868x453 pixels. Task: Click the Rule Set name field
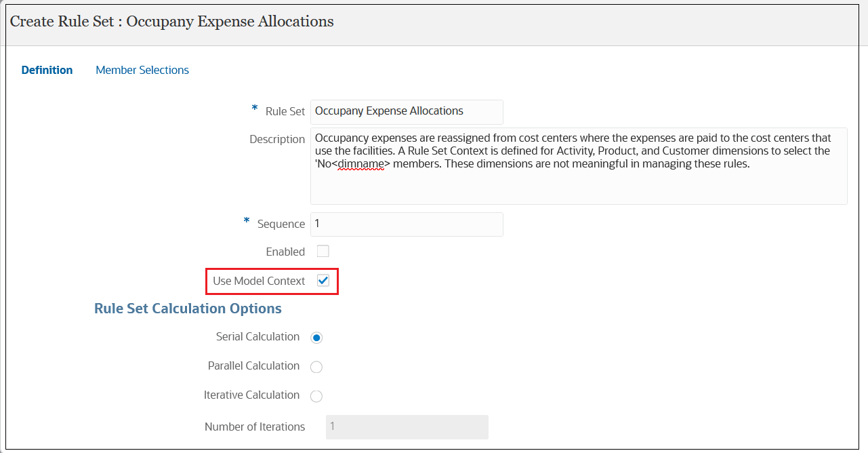(406, 111)
